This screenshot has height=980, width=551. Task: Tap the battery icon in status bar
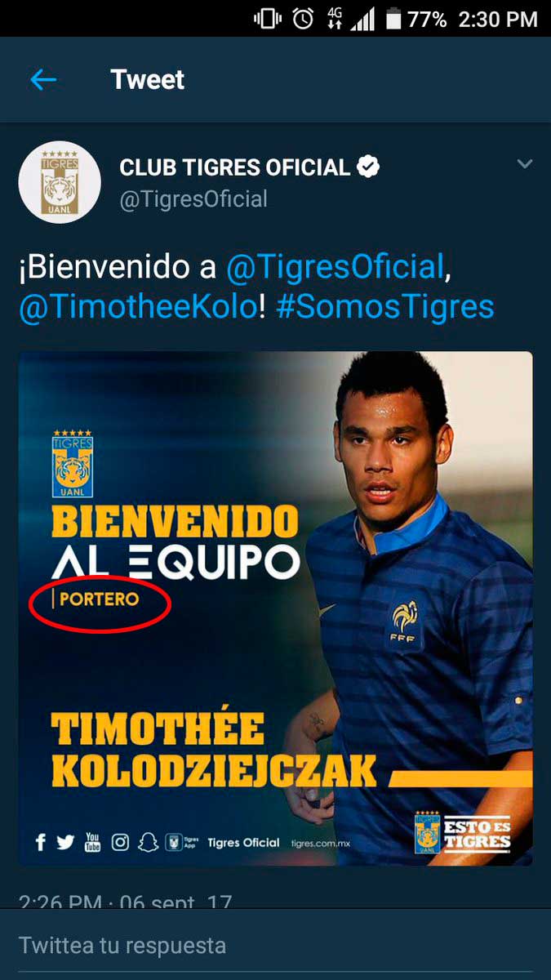tap(393, 20)
